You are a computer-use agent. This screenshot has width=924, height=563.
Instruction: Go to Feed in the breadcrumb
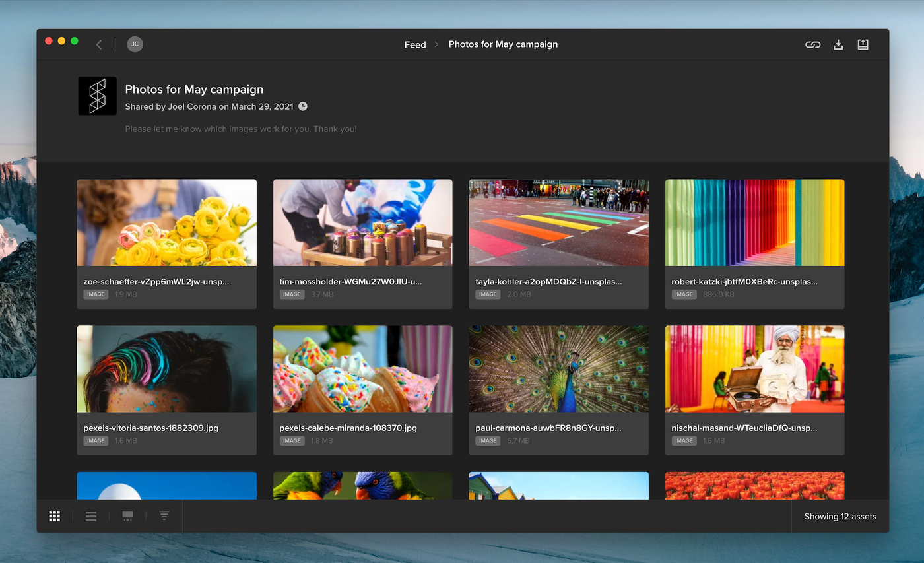click(415, 44)
